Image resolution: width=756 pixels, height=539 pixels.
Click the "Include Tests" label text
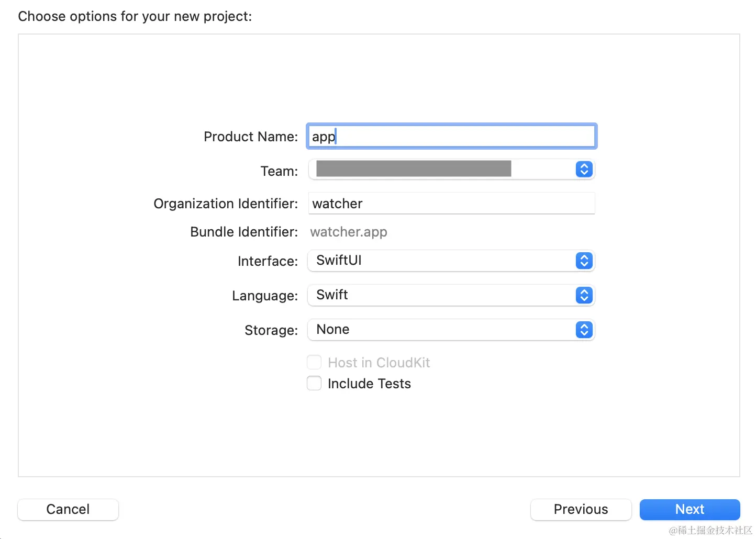click(x=369, y=384)
